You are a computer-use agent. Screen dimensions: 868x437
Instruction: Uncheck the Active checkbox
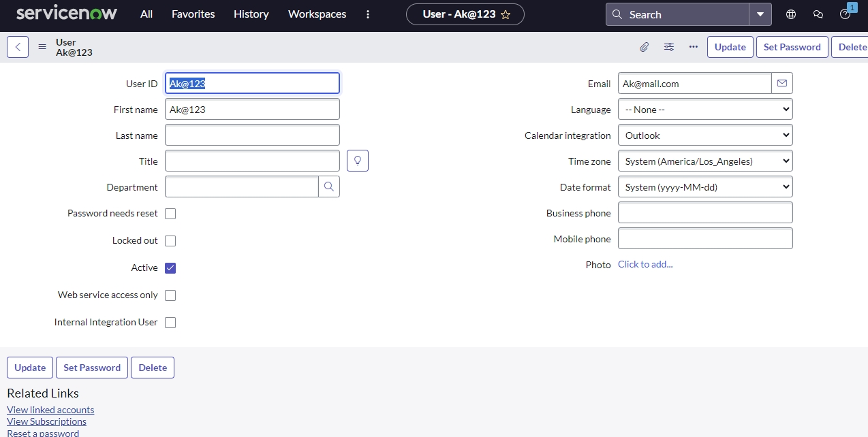170,268
